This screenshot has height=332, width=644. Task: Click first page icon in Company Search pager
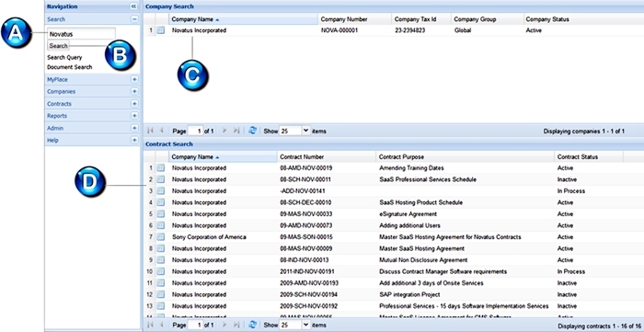[150, 131]
